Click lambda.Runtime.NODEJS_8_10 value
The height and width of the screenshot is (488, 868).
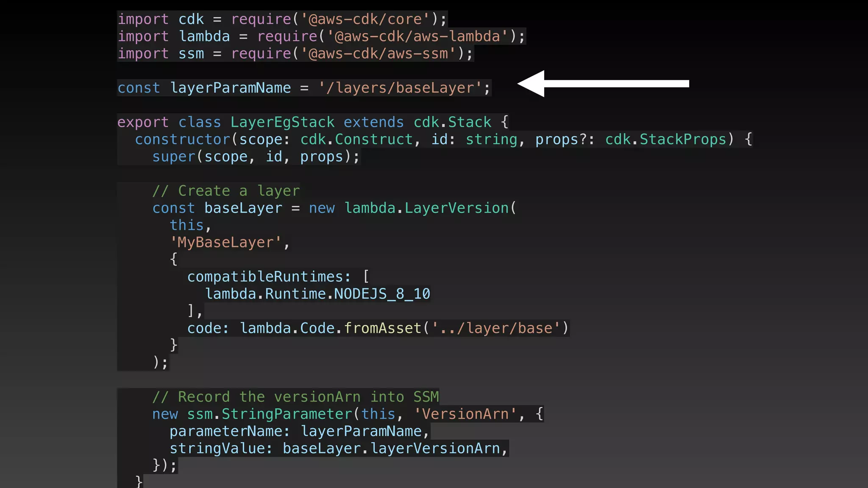(x=317, y=294)
